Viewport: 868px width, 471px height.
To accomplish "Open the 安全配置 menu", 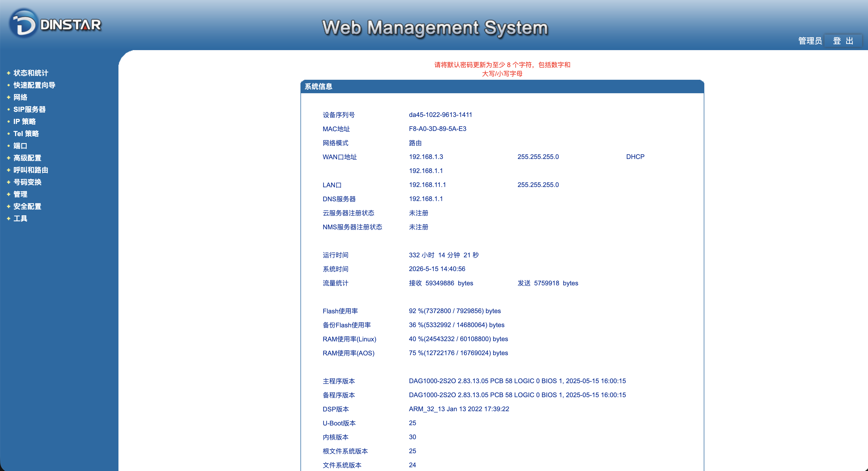I will click(x=27, y=206).
